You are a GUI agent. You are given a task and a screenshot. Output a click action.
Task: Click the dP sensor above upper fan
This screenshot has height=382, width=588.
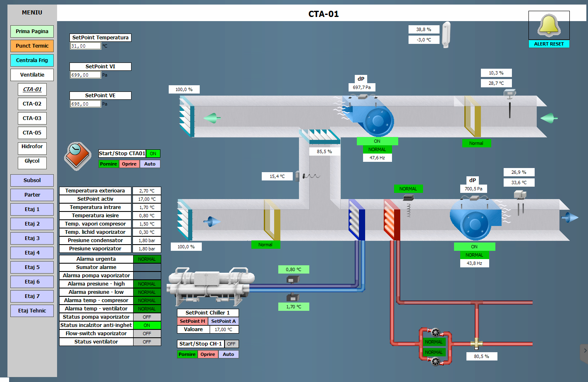point(363,96)
